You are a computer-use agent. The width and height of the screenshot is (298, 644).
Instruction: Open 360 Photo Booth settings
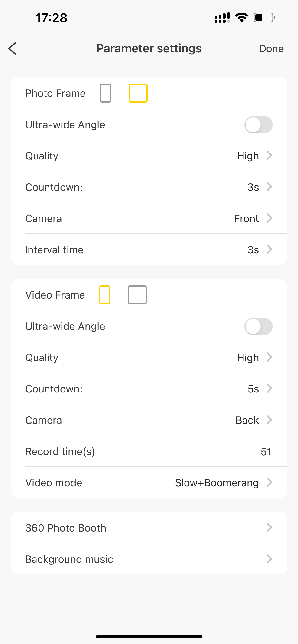click(149, 528)
